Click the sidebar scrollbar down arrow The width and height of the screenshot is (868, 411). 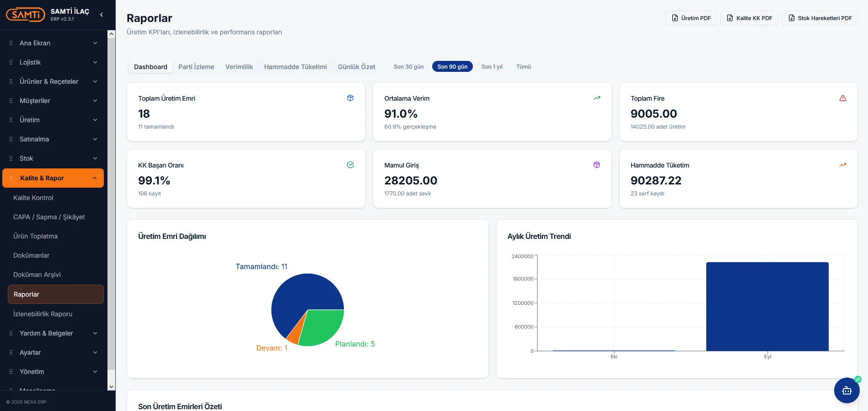coord(111,387)
